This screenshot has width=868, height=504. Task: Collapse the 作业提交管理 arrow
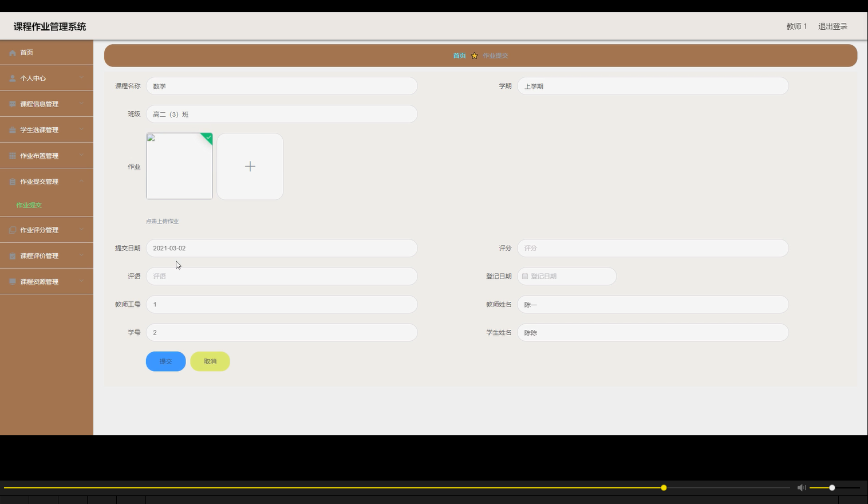[82, 181]
